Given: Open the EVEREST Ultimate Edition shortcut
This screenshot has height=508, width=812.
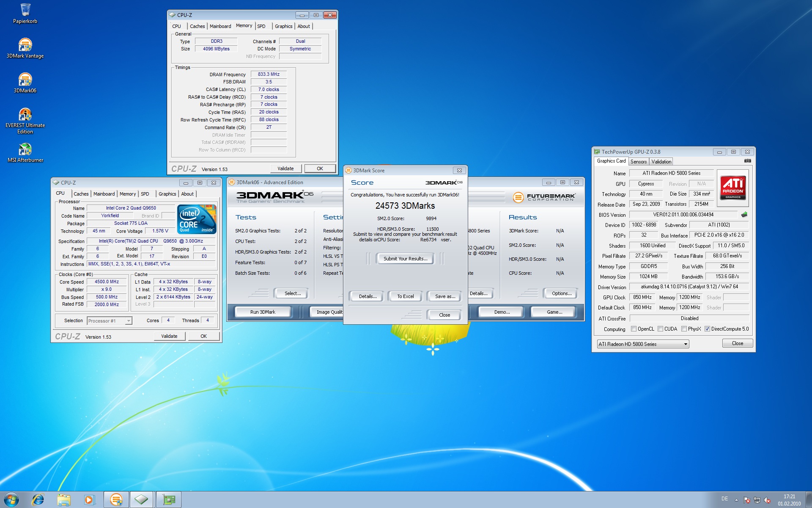Looking at the screenshot, I should click(x=25, y=121).
